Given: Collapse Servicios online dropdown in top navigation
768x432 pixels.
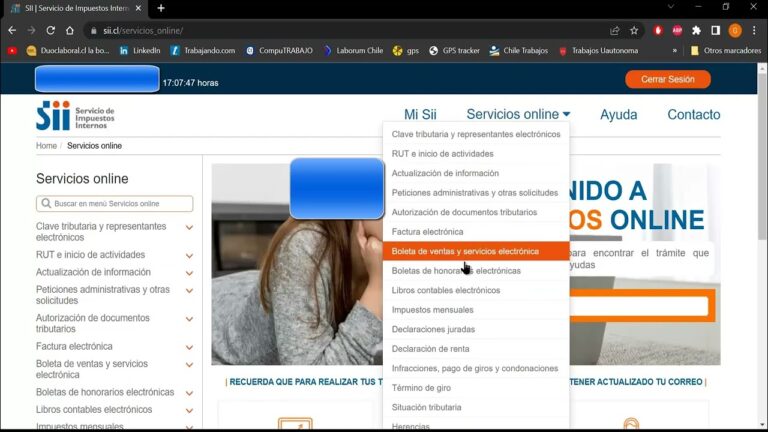Looking at the screenshot, I should [x=518, y=115].
